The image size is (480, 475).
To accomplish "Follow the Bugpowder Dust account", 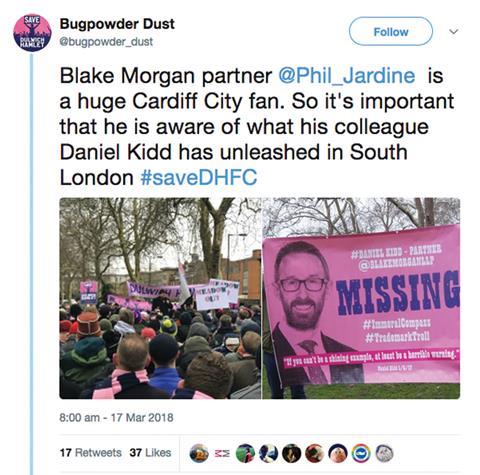I will (391, 32).
